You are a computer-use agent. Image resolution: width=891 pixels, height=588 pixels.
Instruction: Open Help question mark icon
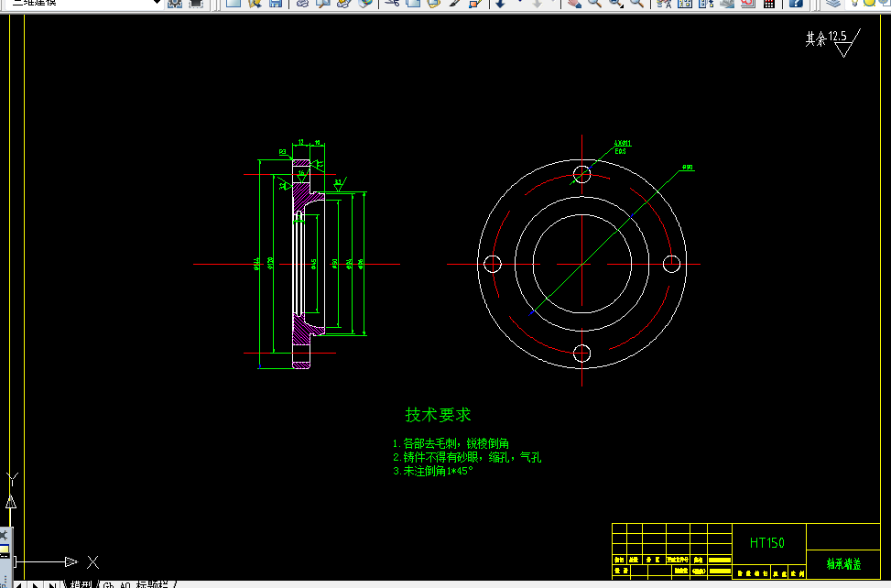click(x=796, y=3)
